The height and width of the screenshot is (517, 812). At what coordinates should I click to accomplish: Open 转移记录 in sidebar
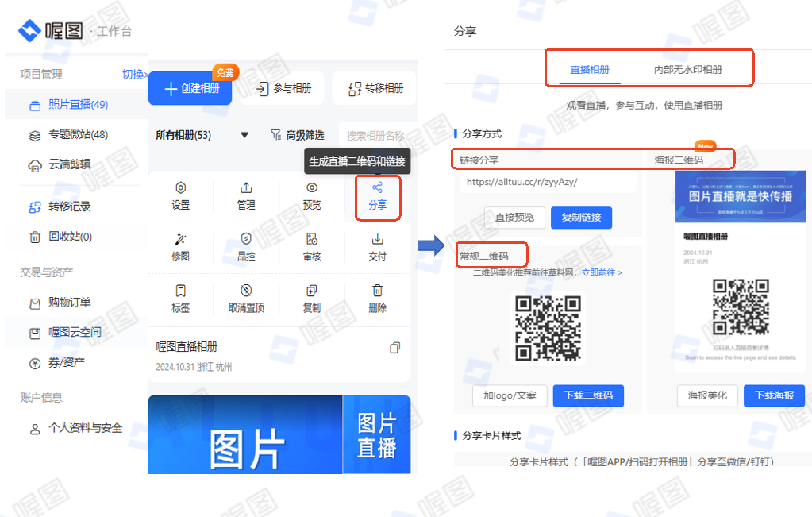(x=77, y=206)
